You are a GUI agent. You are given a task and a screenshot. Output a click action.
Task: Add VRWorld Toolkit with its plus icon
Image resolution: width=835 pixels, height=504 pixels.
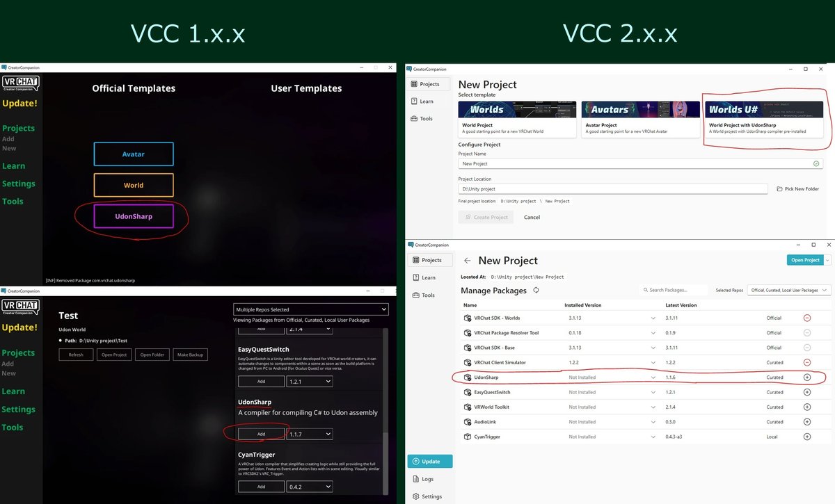tap(807, 407)
